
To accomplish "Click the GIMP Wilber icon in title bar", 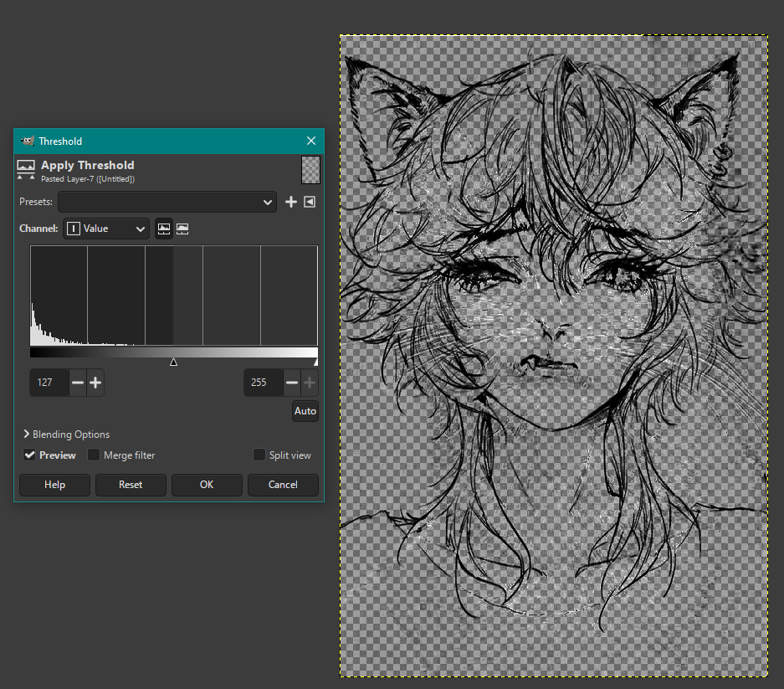I will click(28, 141).
